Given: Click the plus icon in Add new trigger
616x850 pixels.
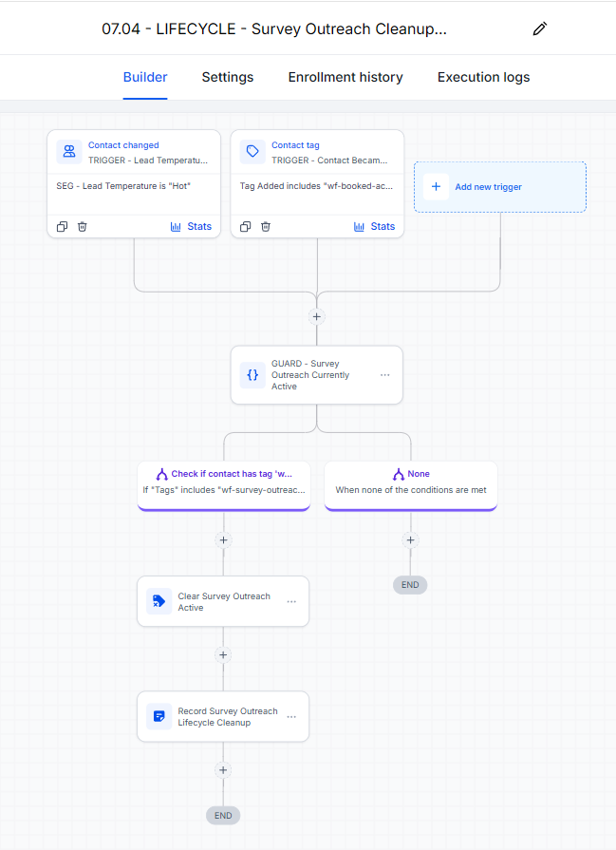Looking at the screenshot, I should coord(436,186).
